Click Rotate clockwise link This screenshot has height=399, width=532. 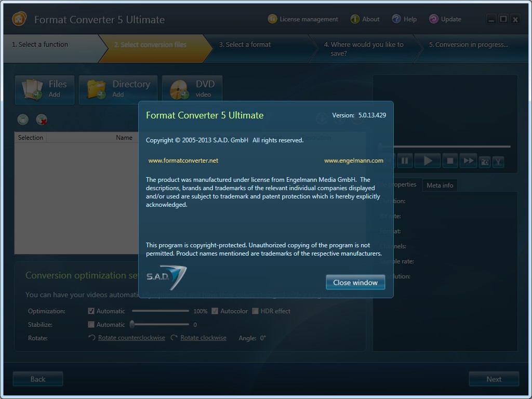[x=203, y=338]
